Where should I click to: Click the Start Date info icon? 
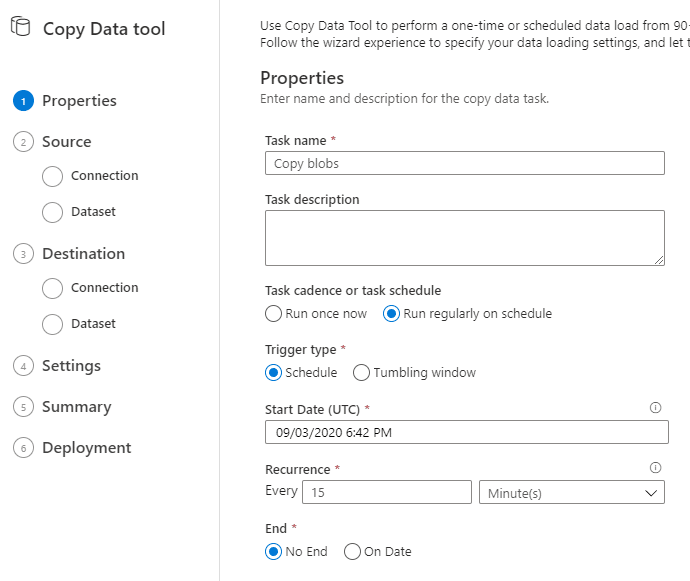655,408
